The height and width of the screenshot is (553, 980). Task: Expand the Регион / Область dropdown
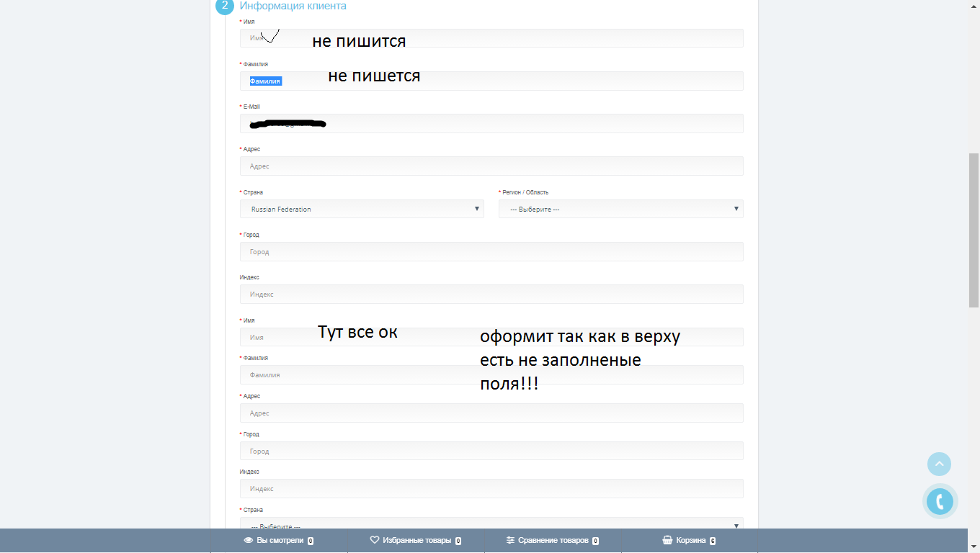tap(620, 209)
